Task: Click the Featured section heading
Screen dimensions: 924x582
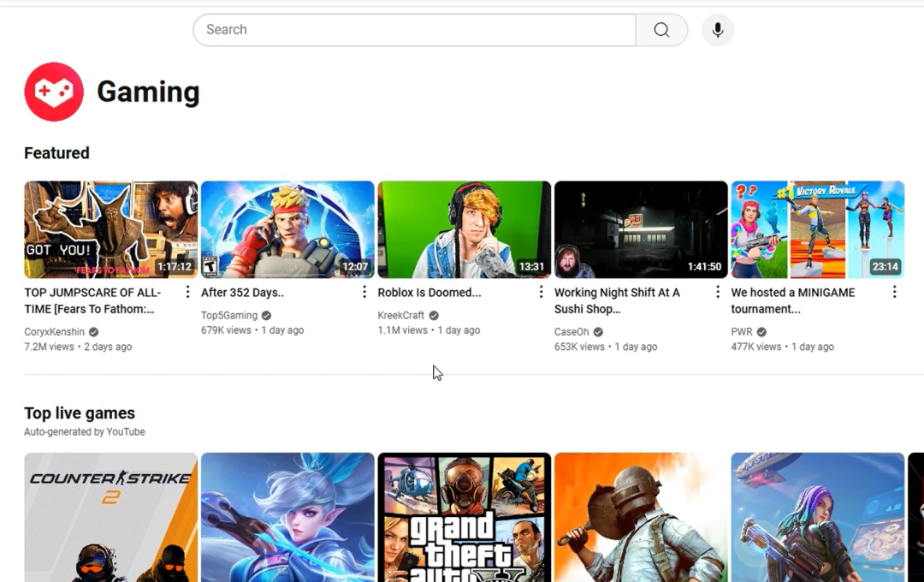Action: click(56, 153)
